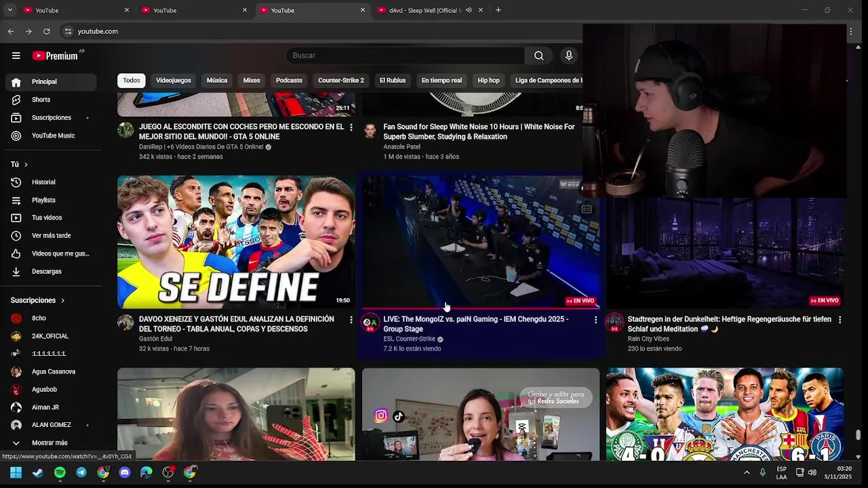
Task: Select the Counter-Strike 2 filter chip
Action: tap(341, 81)
